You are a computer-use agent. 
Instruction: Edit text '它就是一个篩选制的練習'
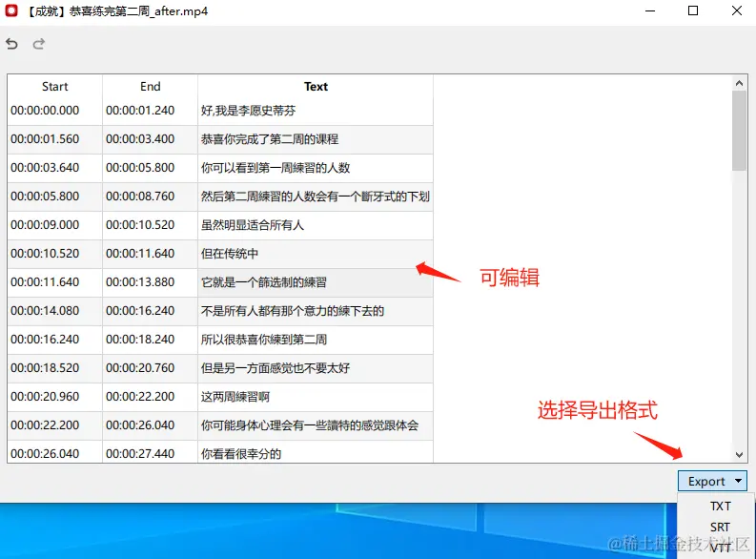316,282
